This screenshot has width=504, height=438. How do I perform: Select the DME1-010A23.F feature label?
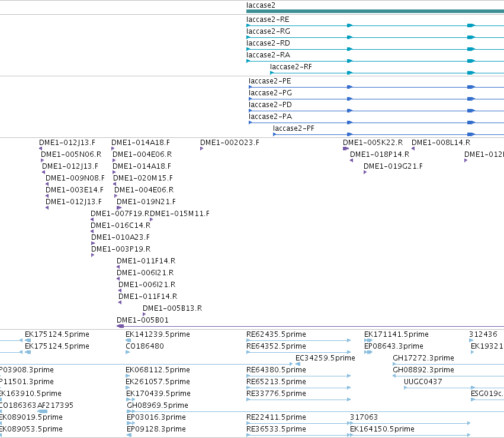coord(120,237)
